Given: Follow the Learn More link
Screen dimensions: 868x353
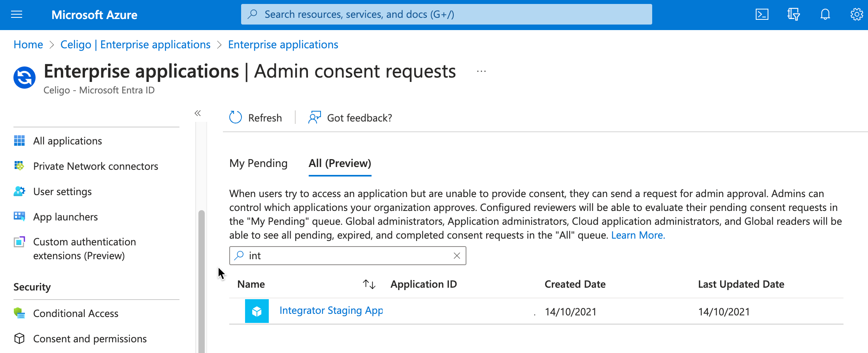Looking at the screenshot, I should tap(638, 235).
